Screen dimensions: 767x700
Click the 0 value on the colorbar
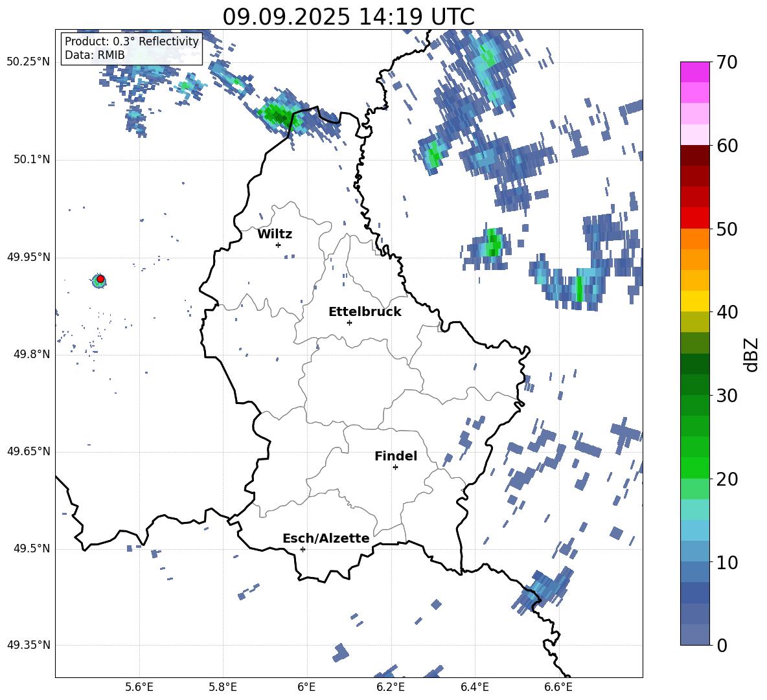(x=722, y=645)
